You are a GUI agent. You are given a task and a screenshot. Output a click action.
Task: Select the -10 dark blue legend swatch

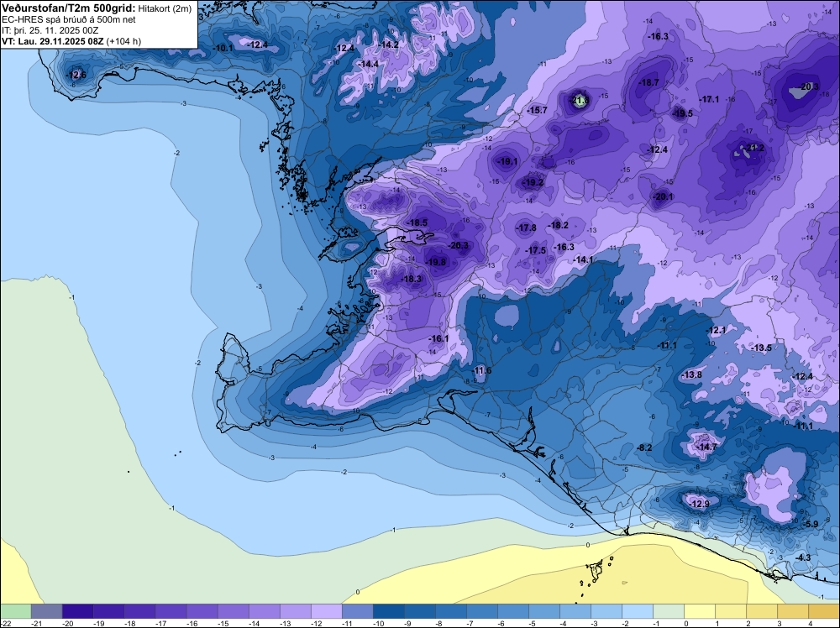(388, 611)
